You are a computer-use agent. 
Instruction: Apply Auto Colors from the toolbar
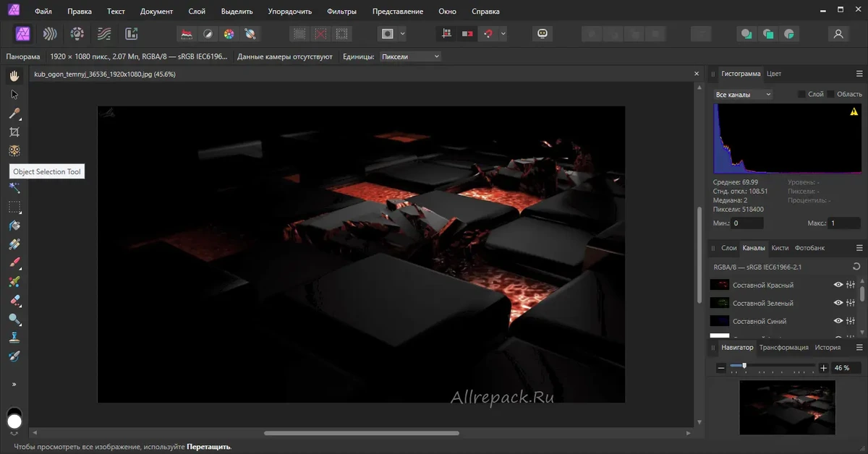pos(229,33)
